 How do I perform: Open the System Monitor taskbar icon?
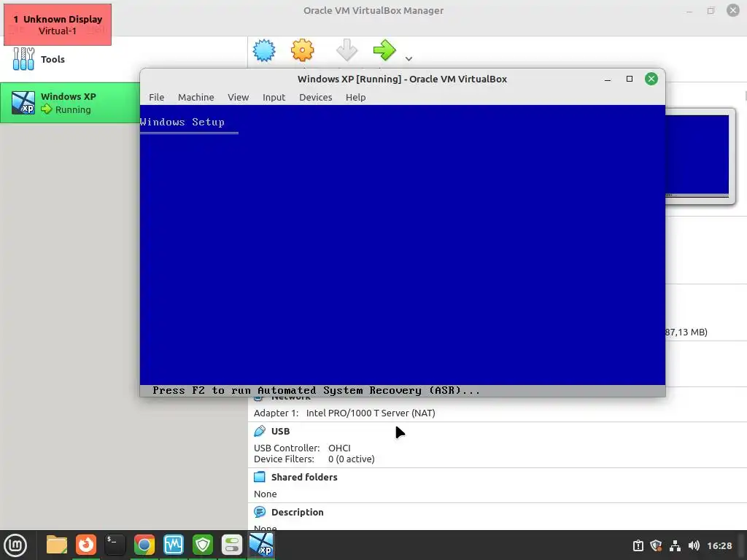point(174,545)
